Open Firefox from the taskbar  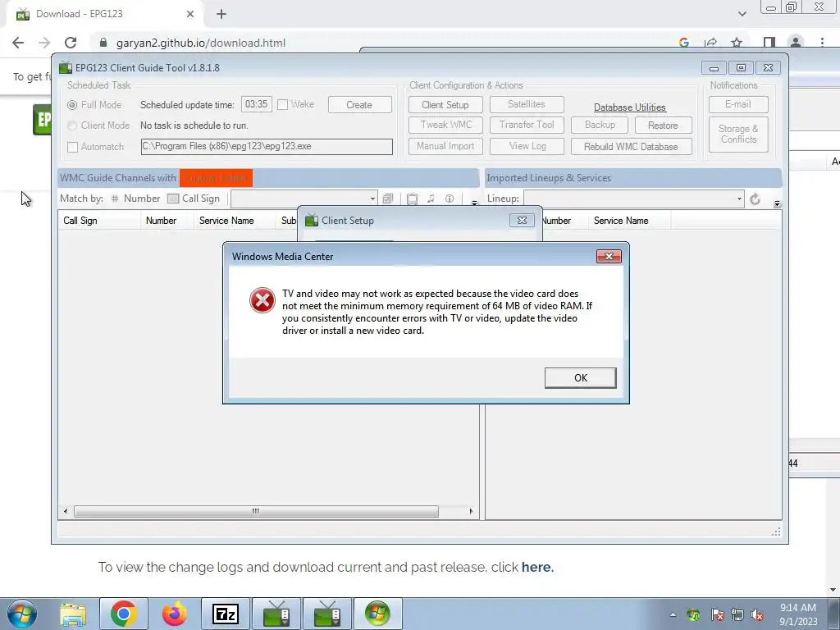pyautogui.click(x=174, y=614)
